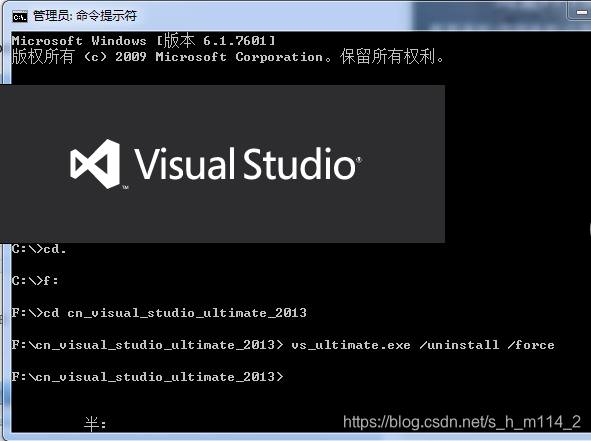Click the line 'Microsoft Windows [版本 6.1.7601]'
The width and height of the screenshot is (591, 441).
pos(144,40)
